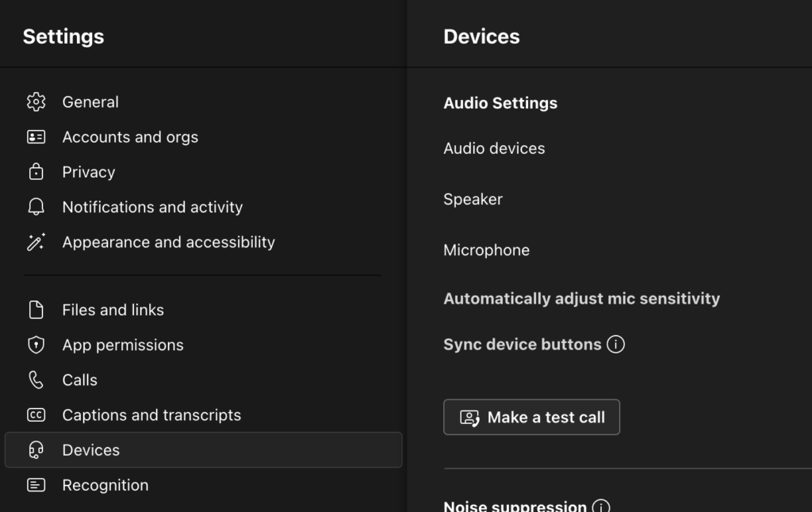Open the Audio devices dropdown

493,148
